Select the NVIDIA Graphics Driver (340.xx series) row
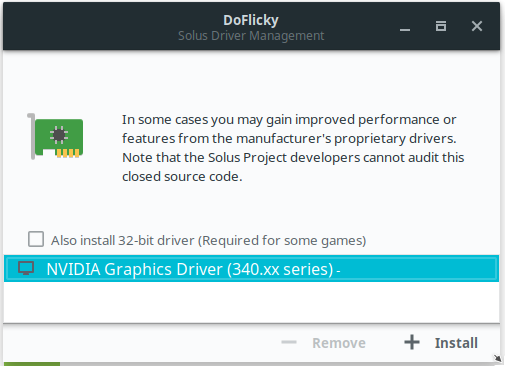The height and width of the screenshot is (366, 505). coord(251,269)
